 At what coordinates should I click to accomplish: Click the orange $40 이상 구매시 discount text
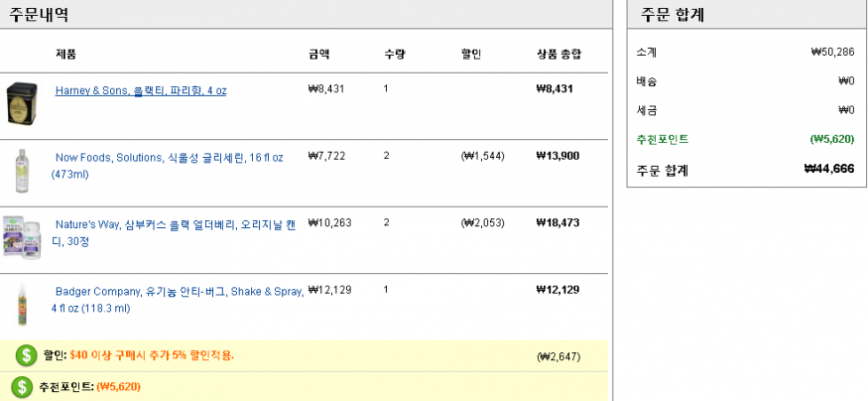(152, 355)
